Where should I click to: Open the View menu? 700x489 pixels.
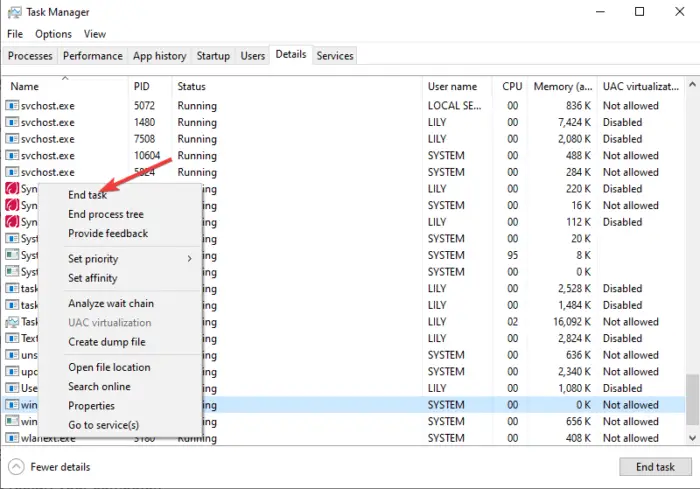click(95, 34)
